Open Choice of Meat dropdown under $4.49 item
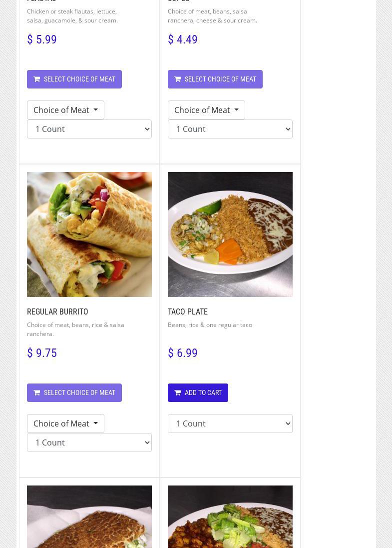392x548 pixels. (x=206, y=110)
